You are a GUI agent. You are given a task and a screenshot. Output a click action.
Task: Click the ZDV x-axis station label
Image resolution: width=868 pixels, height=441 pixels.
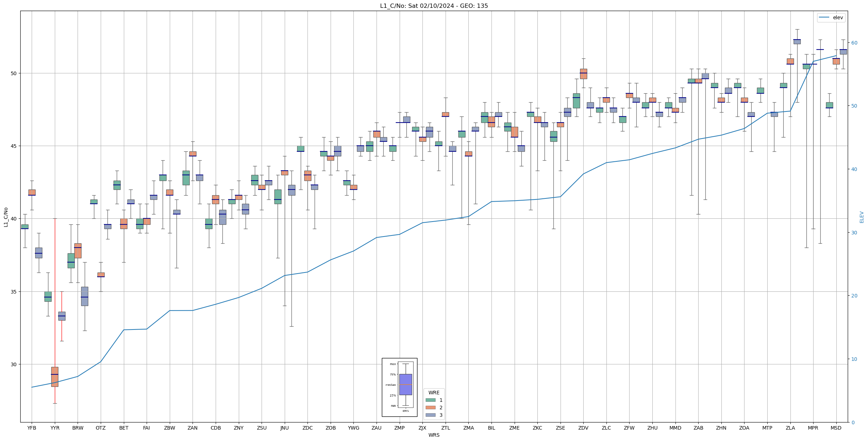point(583,428)
